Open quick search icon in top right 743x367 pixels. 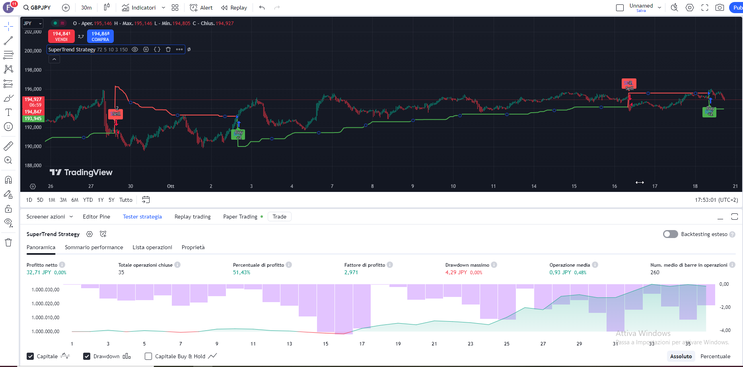click(674, 8)
